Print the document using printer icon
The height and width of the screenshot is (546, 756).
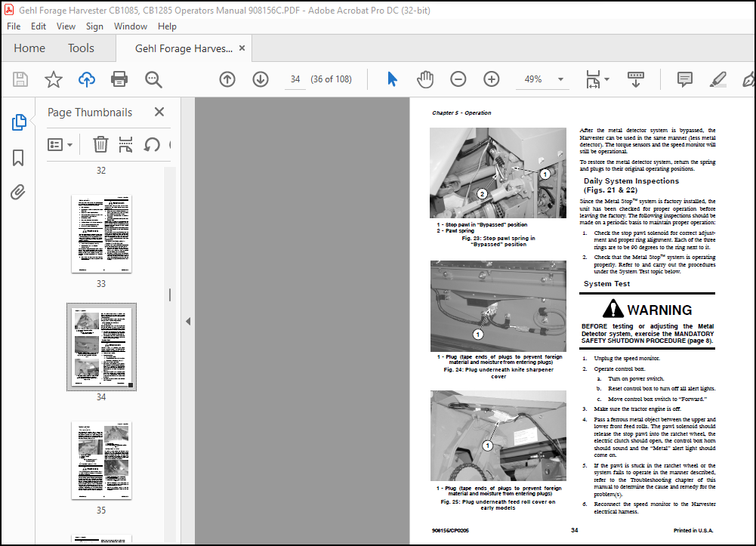[x=119, y=79]
